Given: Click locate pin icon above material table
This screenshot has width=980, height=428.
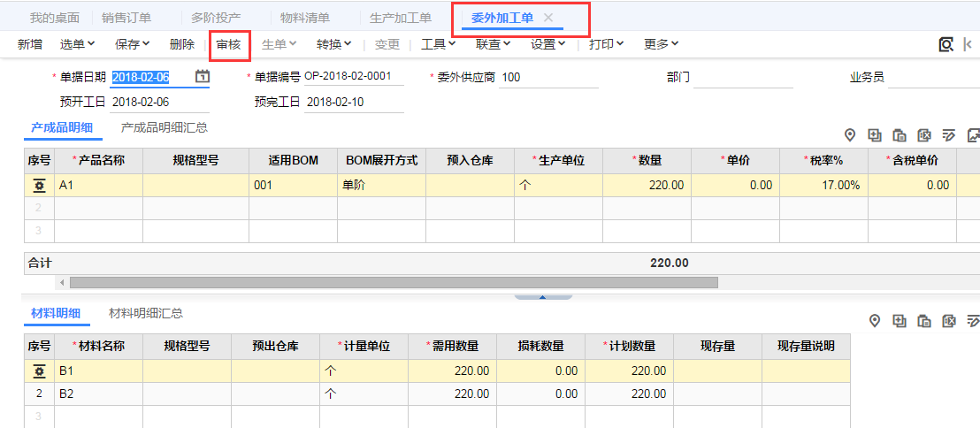Looking at the screenshot, I should pos(875,321).
